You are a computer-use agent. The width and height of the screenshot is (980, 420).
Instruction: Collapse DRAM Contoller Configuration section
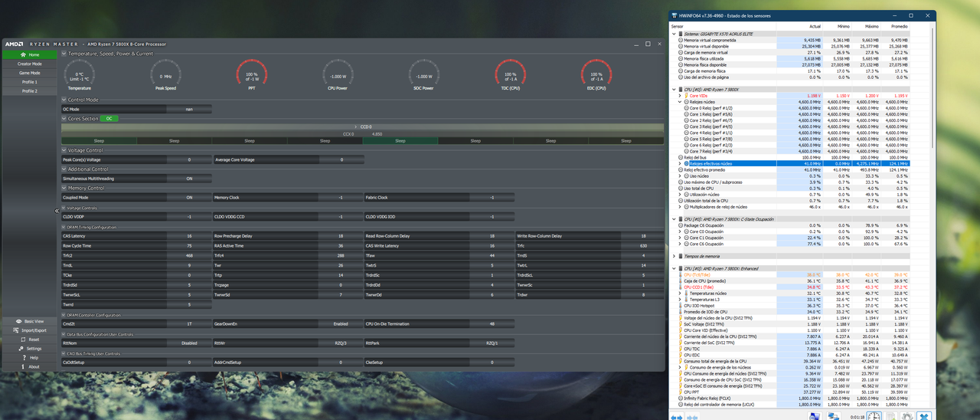(x=64, y=315)
